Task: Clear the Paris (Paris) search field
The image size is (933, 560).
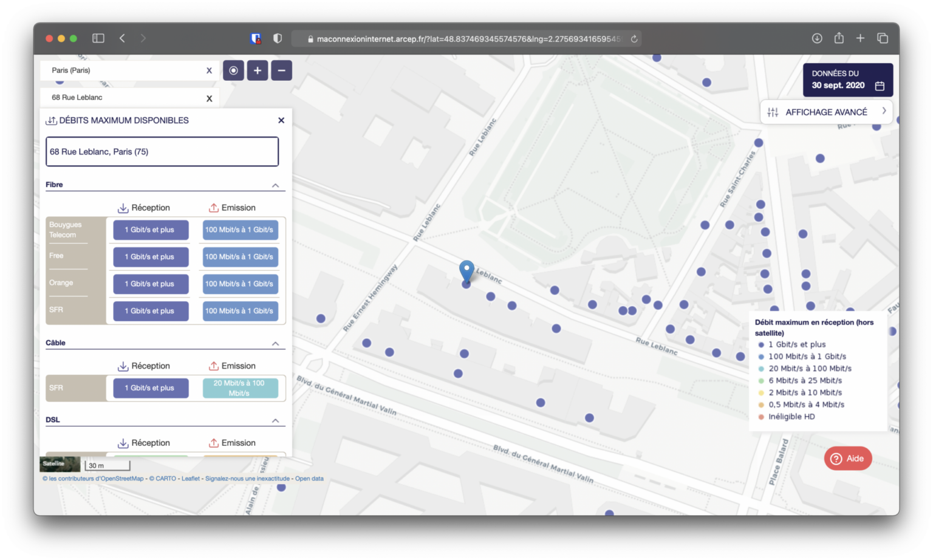Action: tap(209, 70)
